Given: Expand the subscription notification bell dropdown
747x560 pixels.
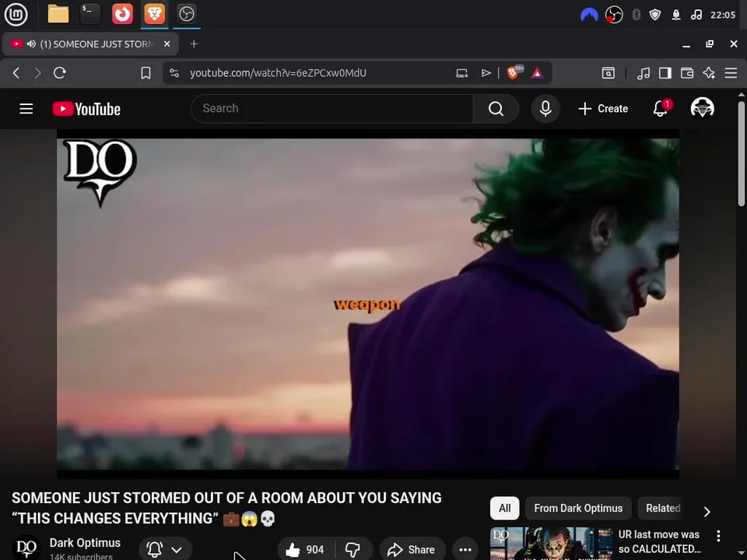Looking at the screenshot, I should pos(165,550).
